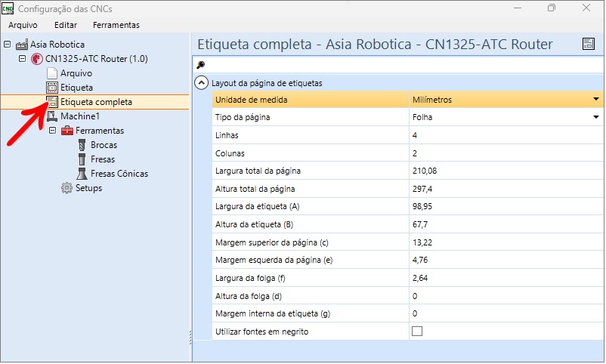The image size is (606, 364).
Task: Click the search key icon in filter bar
Action: coord(200,65)
